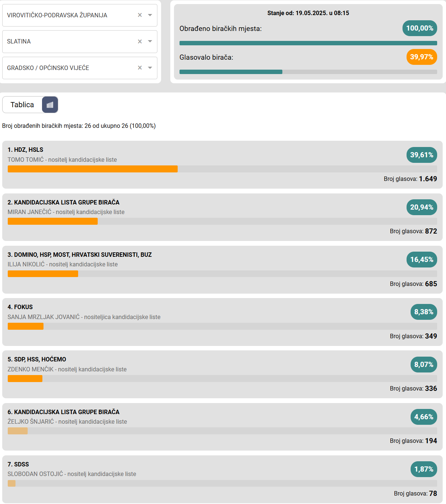Click the 16,45% badge for Ilija Nikolić
This screenshot has width=446, height=504.
click(422, 260)
